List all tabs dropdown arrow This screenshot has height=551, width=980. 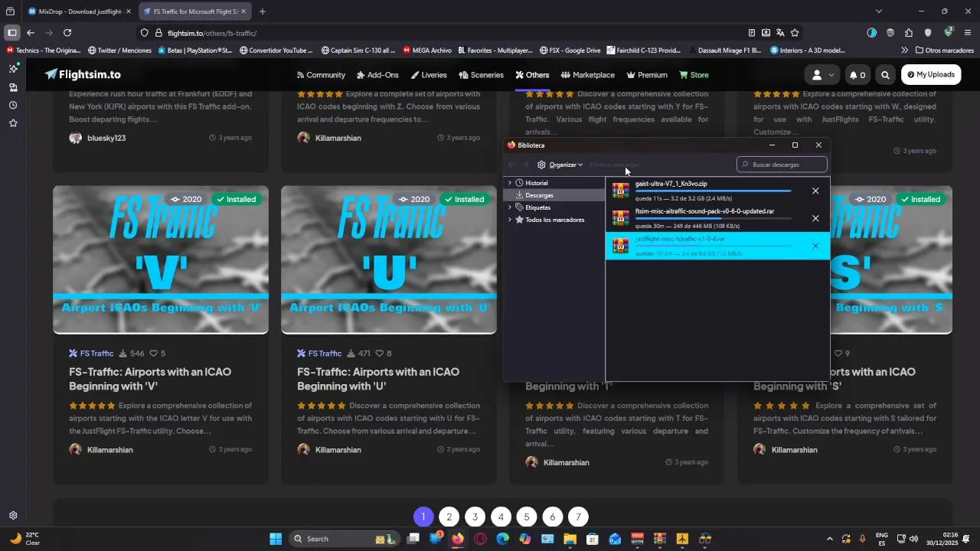(879, 11)
